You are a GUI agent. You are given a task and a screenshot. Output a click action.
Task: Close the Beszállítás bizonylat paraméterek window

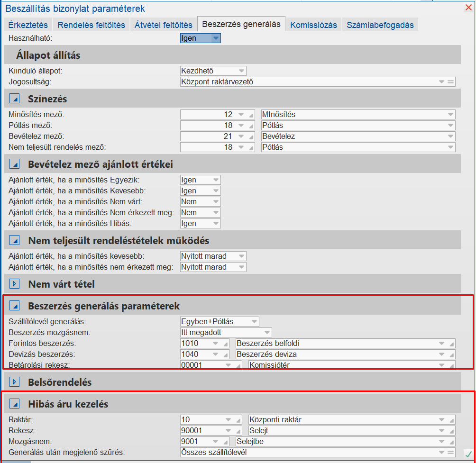468,8
